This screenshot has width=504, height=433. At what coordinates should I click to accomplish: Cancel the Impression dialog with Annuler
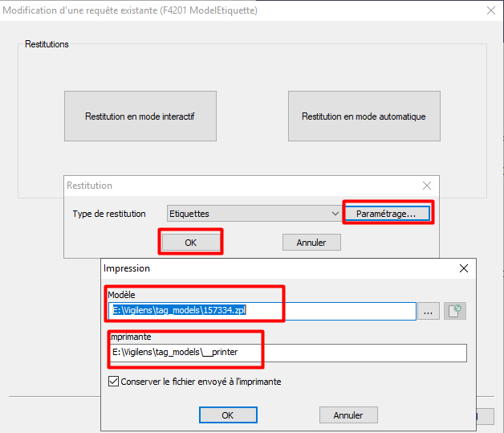348,415
